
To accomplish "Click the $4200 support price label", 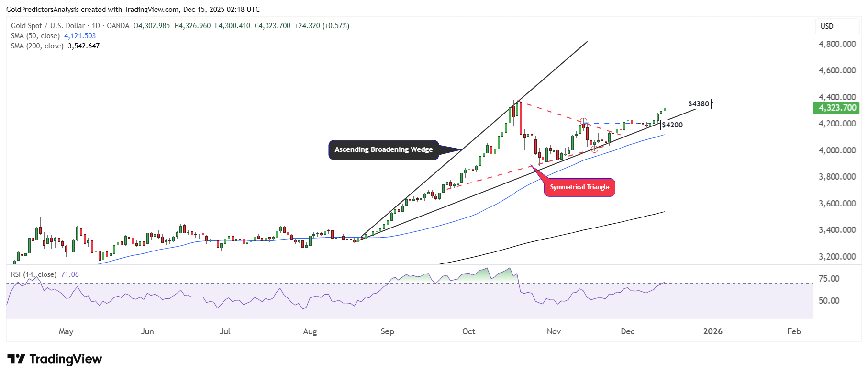I will (672, 125).
